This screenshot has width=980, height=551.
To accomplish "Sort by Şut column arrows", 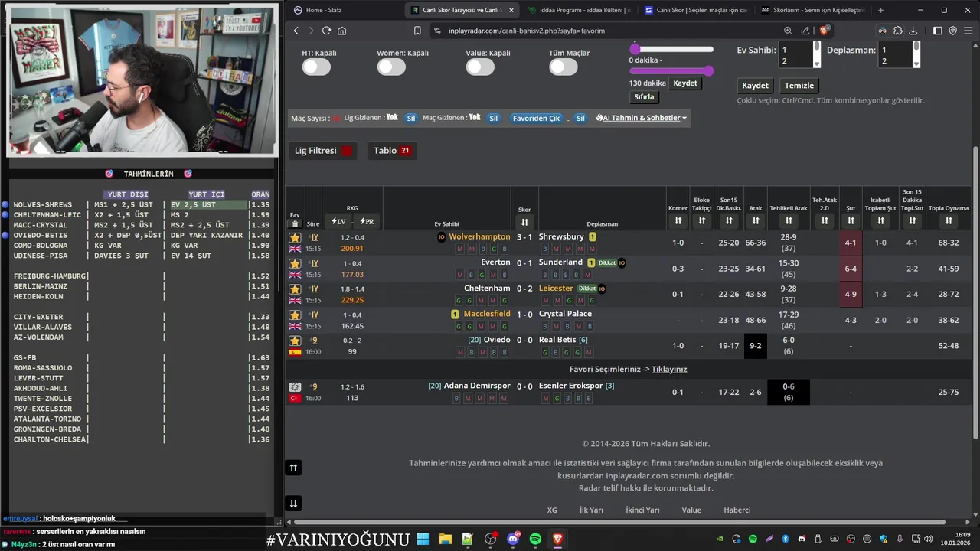I will pos(851,221).
